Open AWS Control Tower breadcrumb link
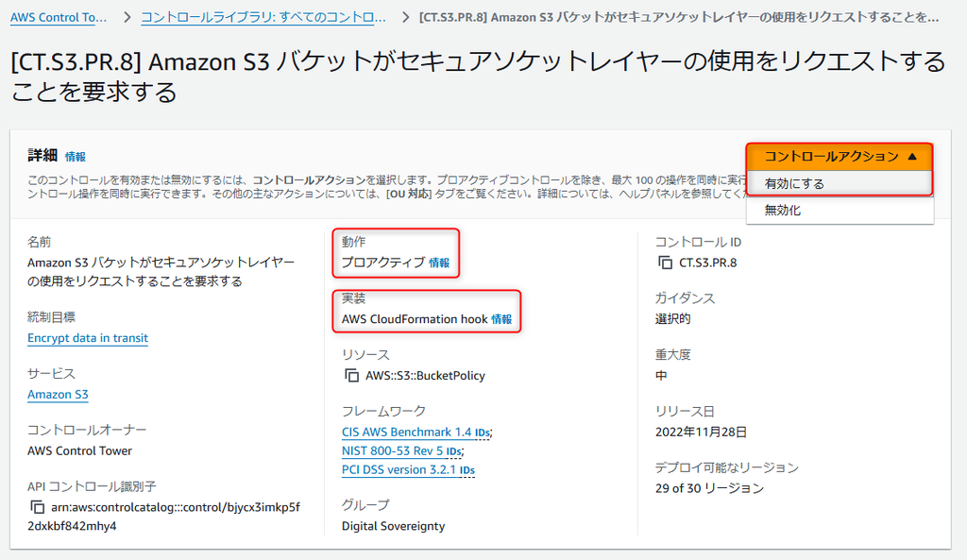This screenshot has width=967, height=560. (x=59, y=17)
